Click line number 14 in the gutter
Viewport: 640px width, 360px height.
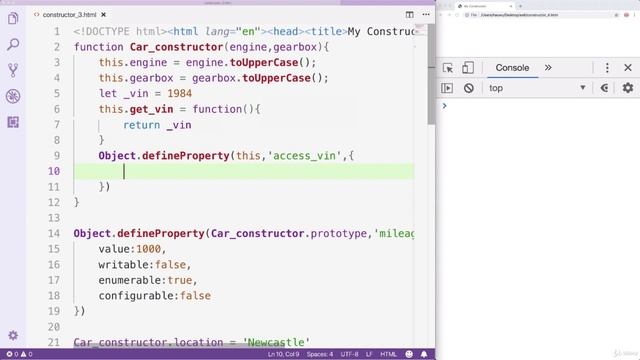click(54, 233)
